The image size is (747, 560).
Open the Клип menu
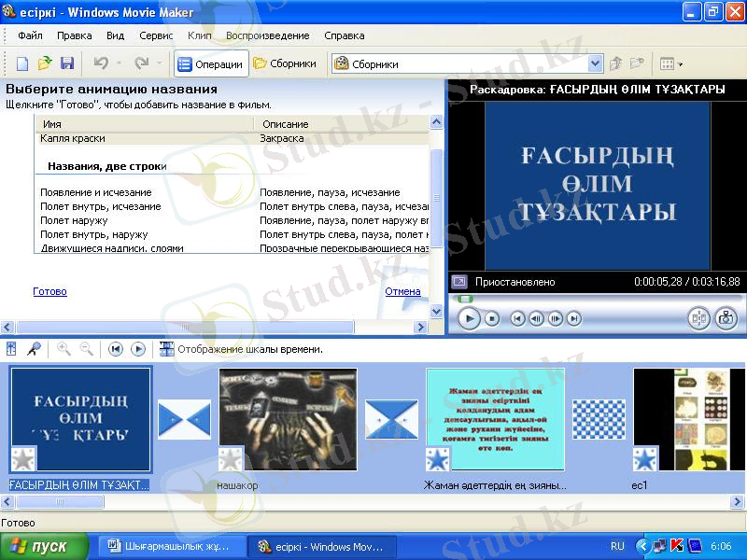click(199, 35)
